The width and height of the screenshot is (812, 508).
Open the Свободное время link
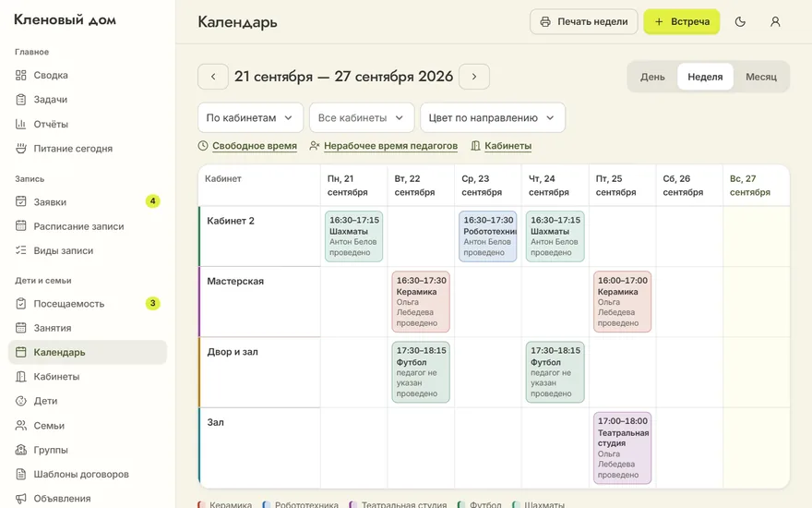255,146
